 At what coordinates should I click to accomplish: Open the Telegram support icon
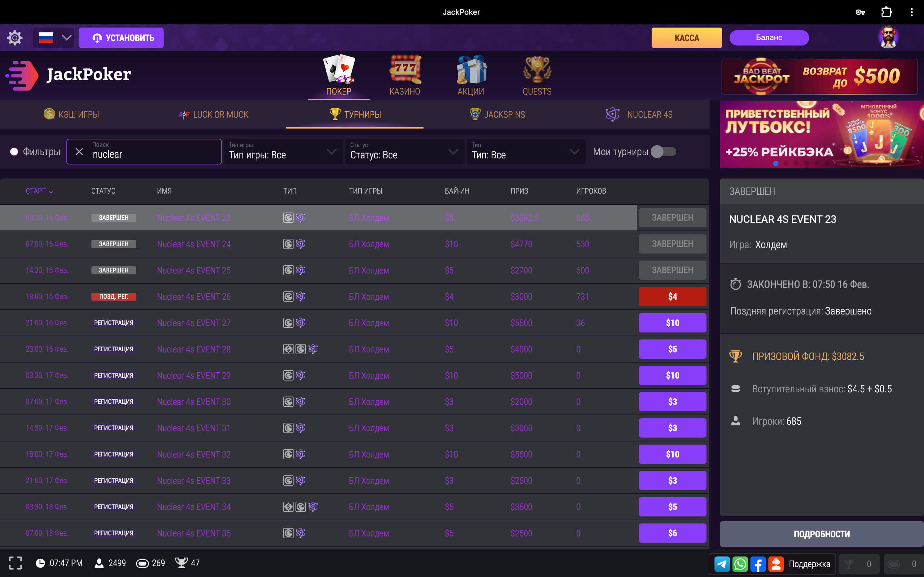click(x=722, y=564)
